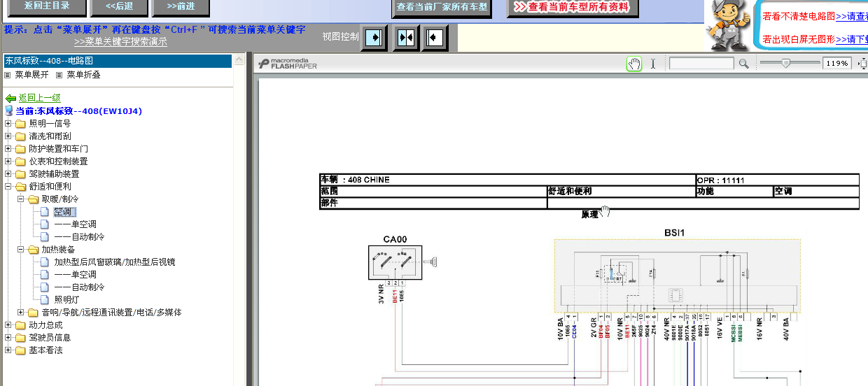Click the 仪表和控制装置 folder icon
The image size is (868, 386).
(20, 162)
